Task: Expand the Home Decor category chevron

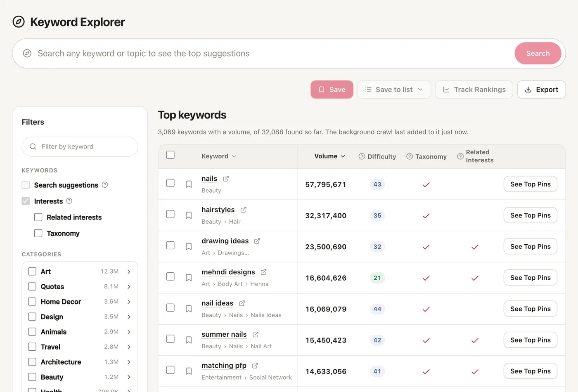Action: coord(129,302)
